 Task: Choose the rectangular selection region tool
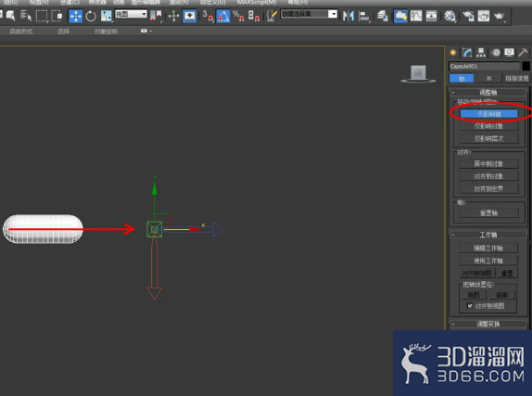tap(42, 16)
